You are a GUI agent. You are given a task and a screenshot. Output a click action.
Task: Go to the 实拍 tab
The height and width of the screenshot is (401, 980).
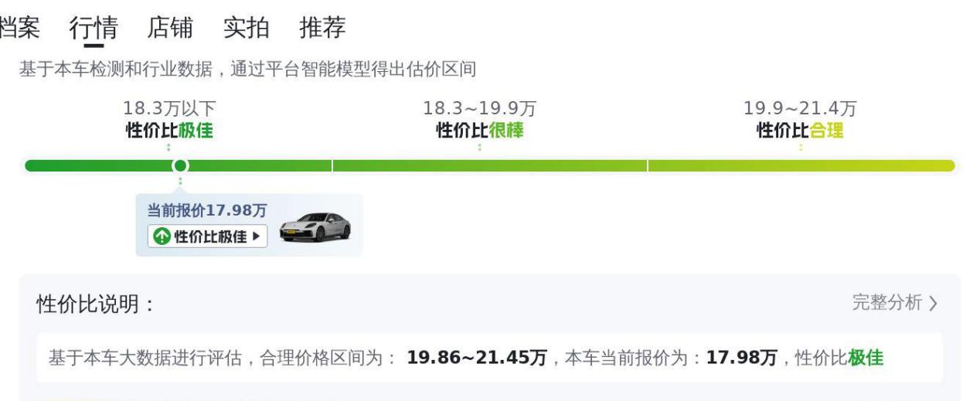(247, 29)
